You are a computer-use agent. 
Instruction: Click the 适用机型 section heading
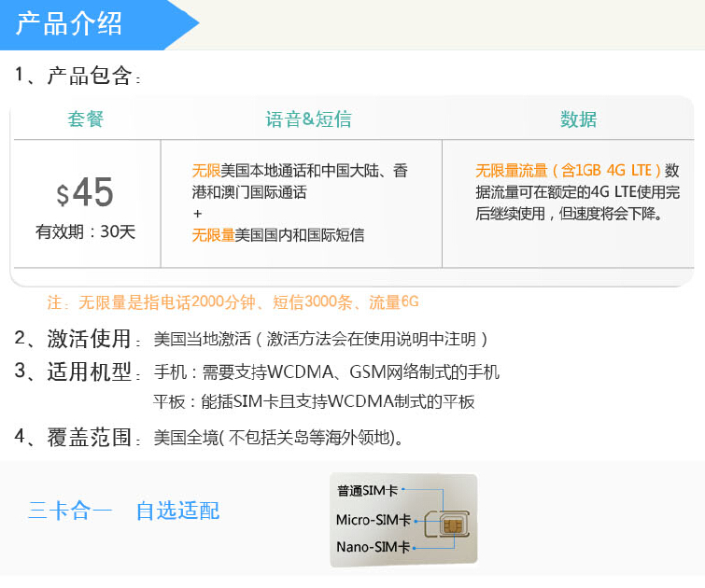(x=89, y=371)
